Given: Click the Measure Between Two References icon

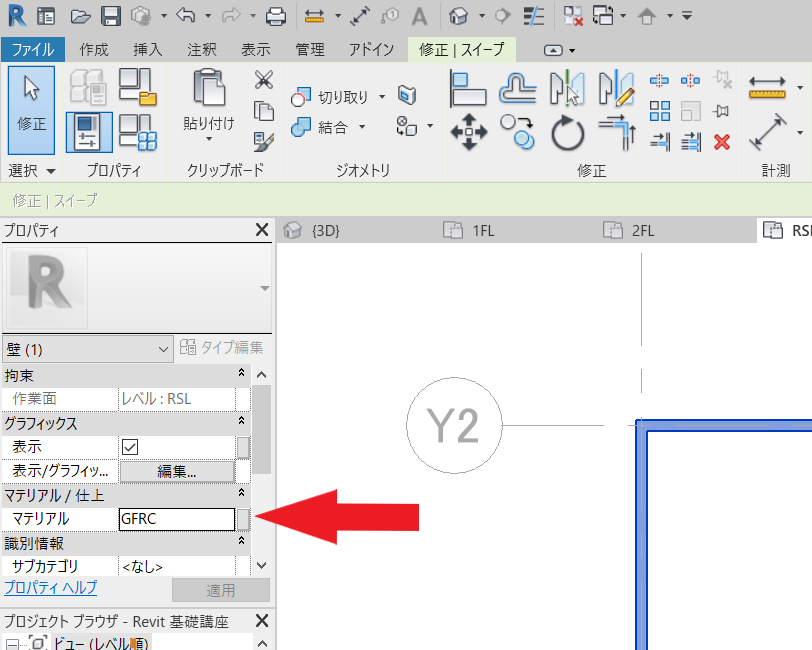Looking at the screenshot, I should pyautogui.click(x=768, y=132).
